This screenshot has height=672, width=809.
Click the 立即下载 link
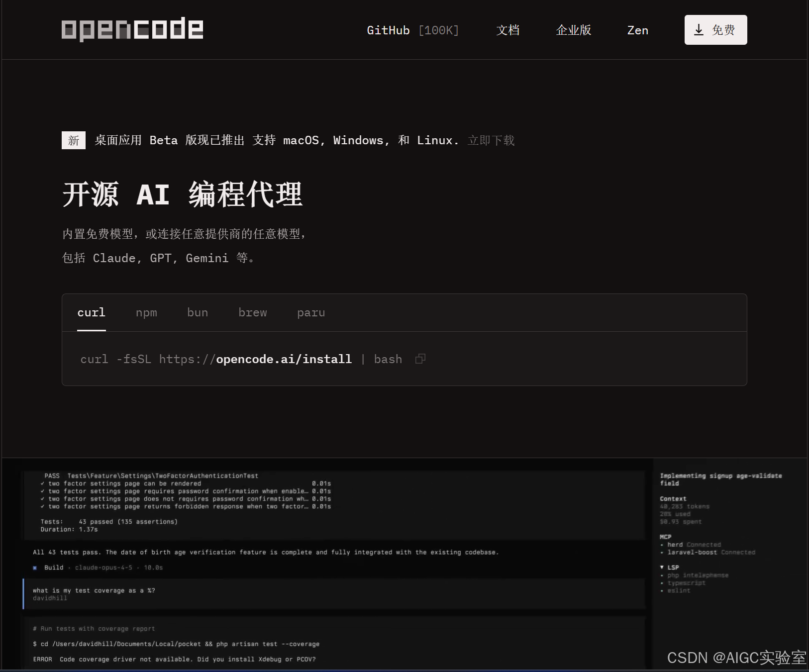pos(491,140)
